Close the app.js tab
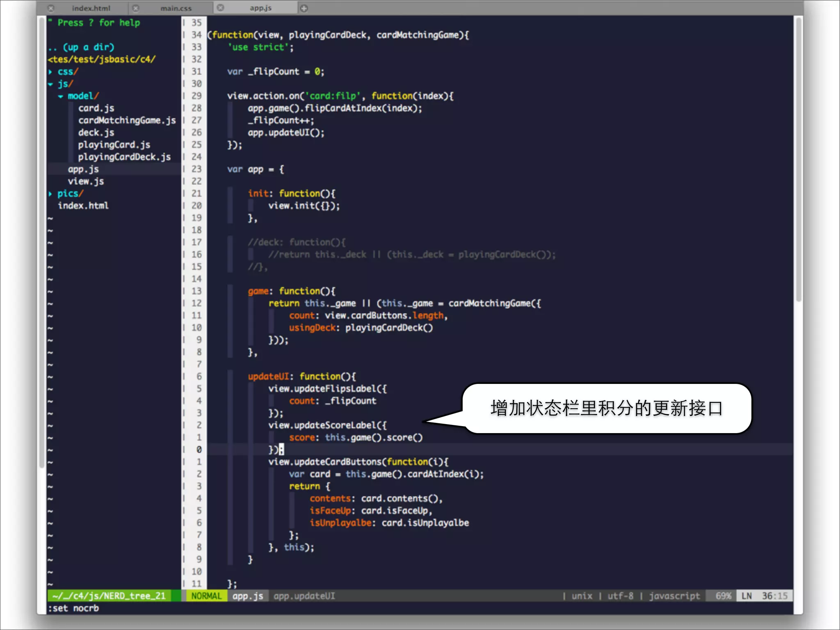 (x=220, y=8)
